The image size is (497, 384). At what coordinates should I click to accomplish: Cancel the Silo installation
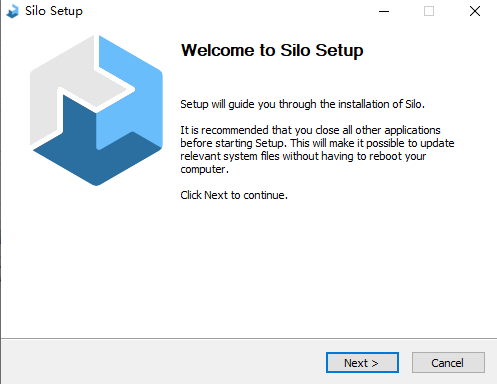448,363
